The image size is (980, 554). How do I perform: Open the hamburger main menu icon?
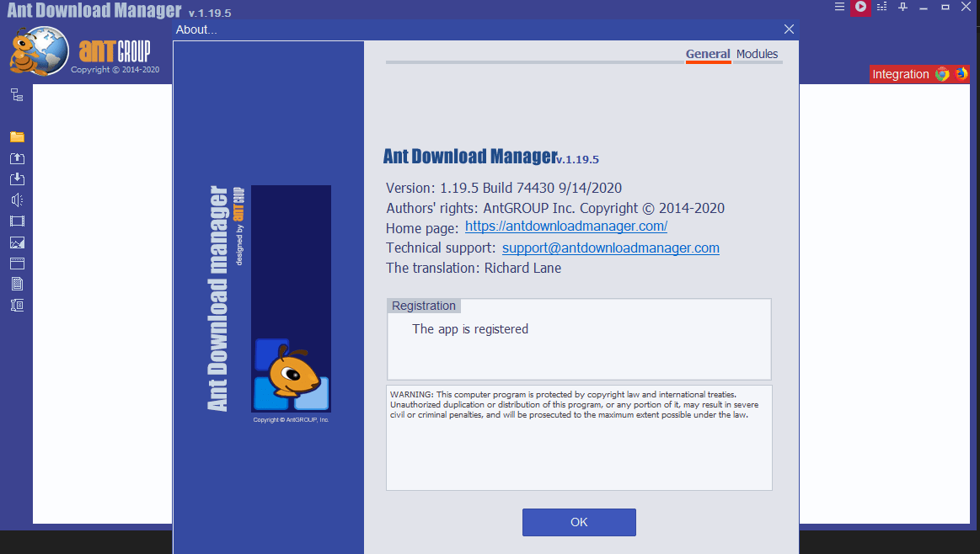(839, 7)
